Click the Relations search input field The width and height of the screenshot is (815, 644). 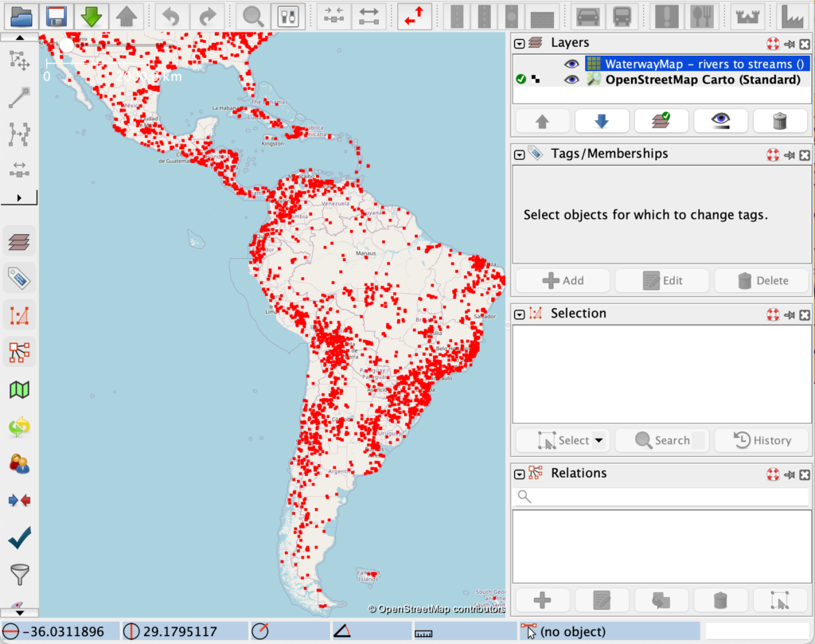[x=661, y=497]
